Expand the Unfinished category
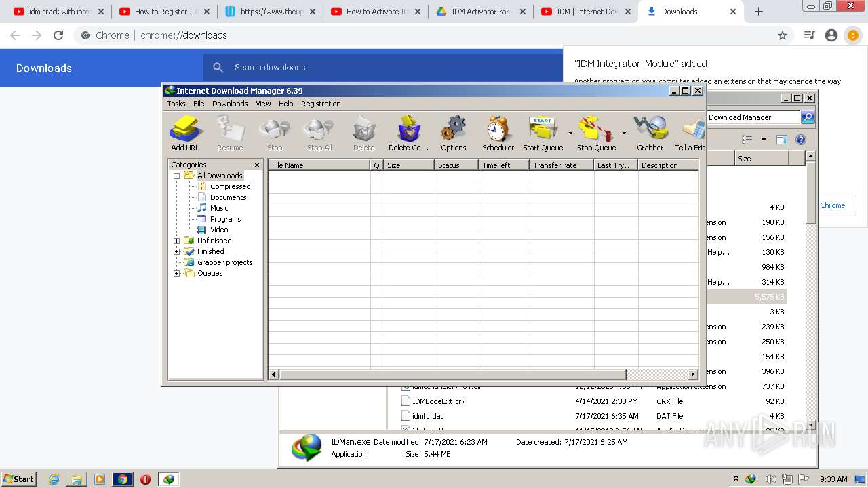The width and height of the screenshot is (868, 488). 177,241
